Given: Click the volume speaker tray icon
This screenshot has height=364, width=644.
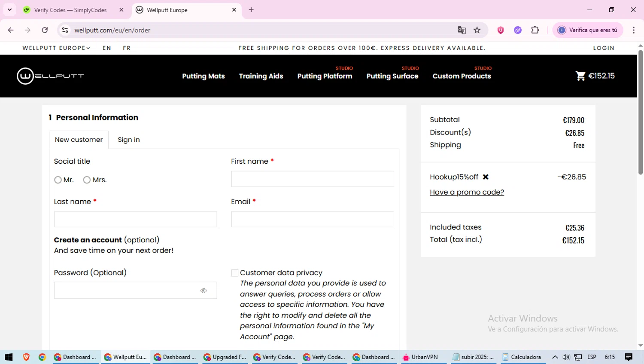Looking at the screenshot, I should click(566, 357).
